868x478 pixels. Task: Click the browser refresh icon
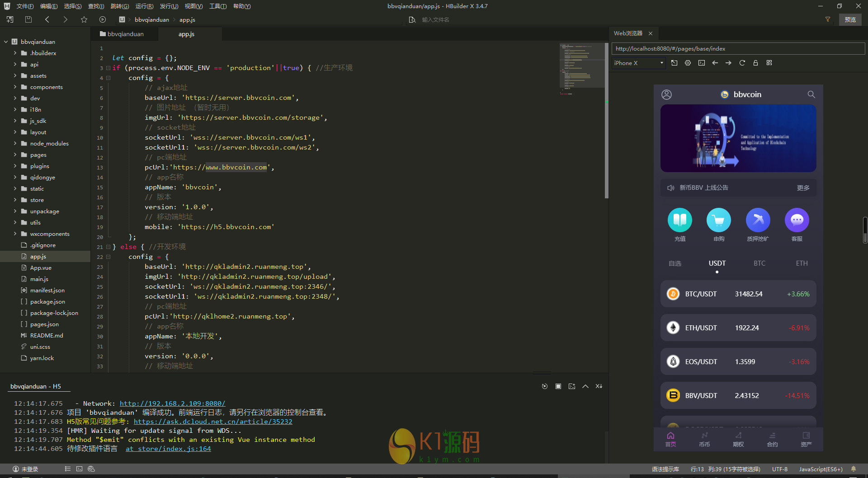point(742,63)
